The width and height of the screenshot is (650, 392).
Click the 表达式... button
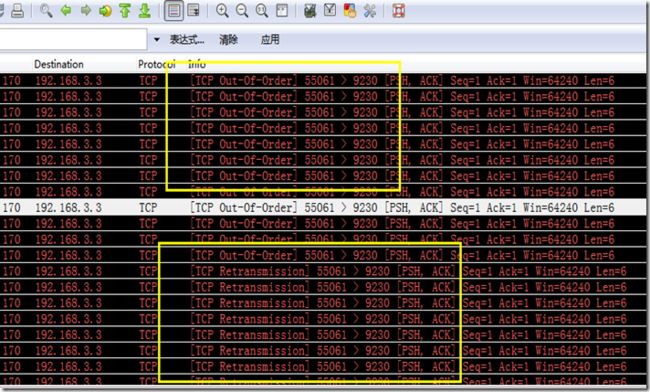tap(187, 40)
